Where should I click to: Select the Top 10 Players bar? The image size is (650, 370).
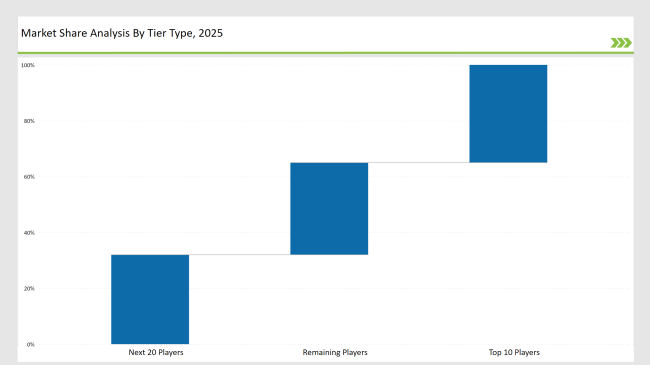pos(508,114)
